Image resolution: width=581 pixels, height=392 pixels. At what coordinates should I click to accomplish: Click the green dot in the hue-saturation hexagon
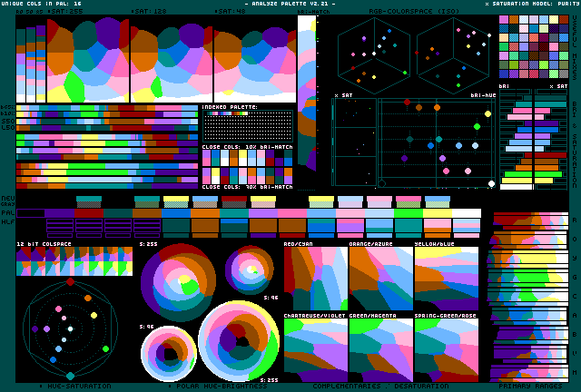point(105,348)
